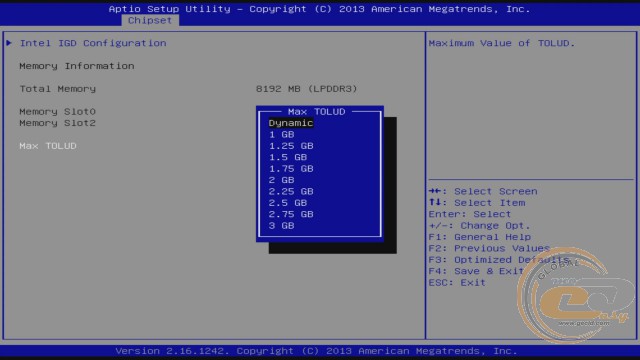Screen dimensions: 640x360
Task: Click the +/-: Change Opt. hint
Action: [480, 226]
